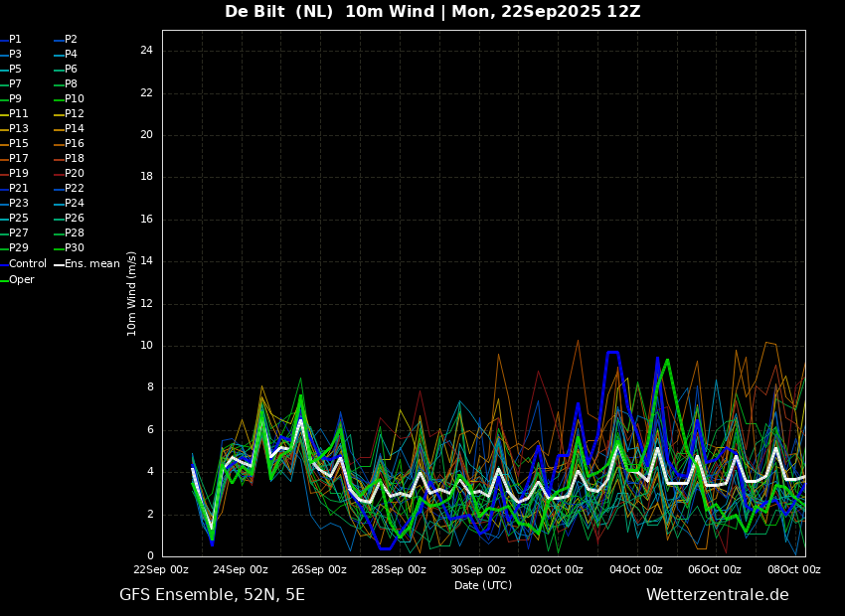Click the 22Sep 00z axis label
The image size is (845, 616).
pyautogui.click(x=162, y=570)
